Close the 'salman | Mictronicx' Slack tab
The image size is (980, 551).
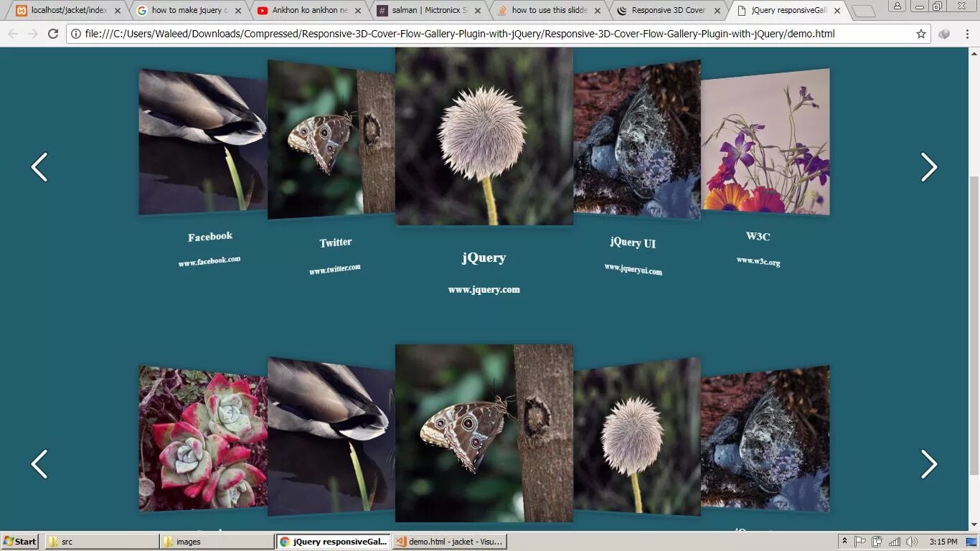click(478, 11)
